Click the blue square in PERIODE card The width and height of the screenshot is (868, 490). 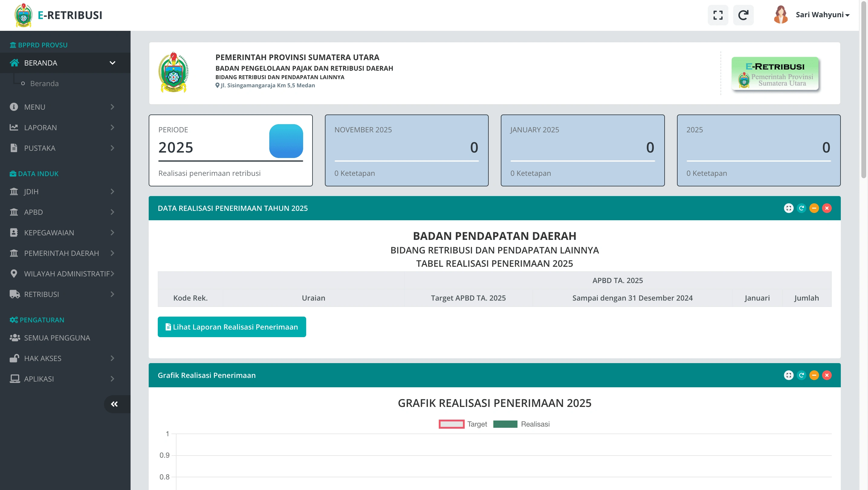(x=286, y=141)
